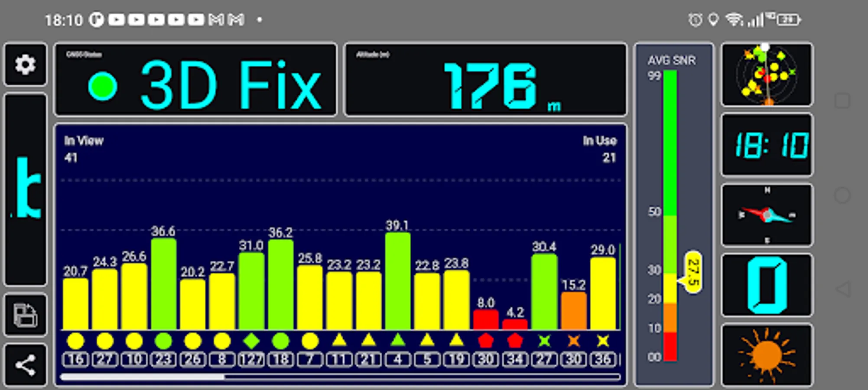Tap the horizontal scrollbar under the satellite chart

tap(341, 377)
